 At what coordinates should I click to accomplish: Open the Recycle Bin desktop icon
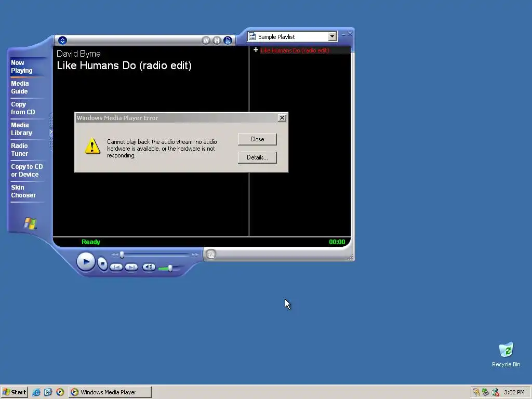click(506, 354)
